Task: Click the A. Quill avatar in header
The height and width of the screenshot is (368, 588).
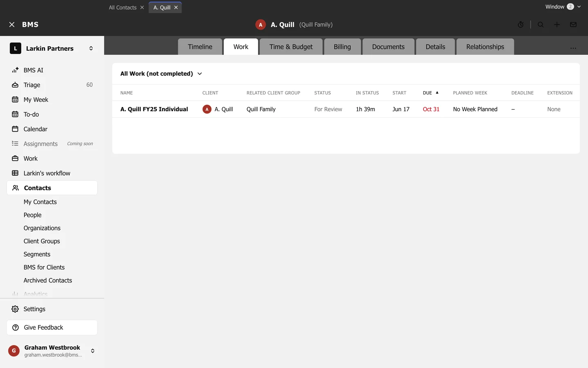Action: pos(261,25)
